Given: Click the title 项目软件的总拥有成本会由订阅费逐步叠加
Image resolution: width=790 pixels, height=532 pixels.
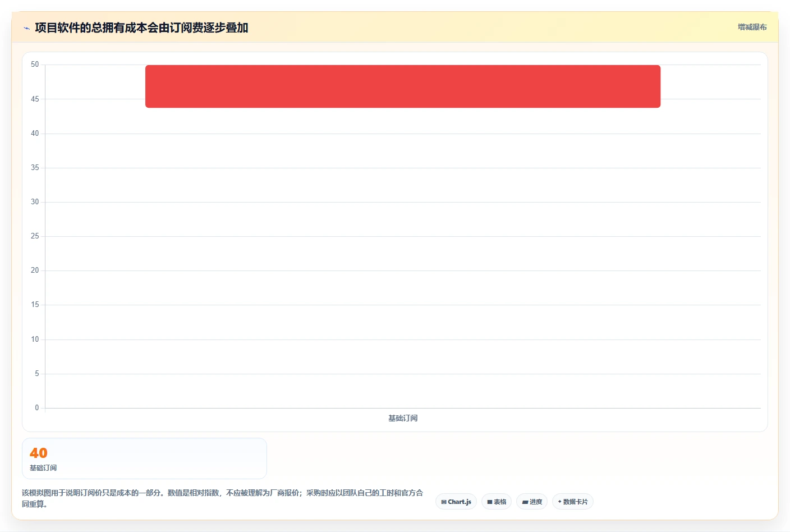Looking at the screenshot, I should pos(141,27).
